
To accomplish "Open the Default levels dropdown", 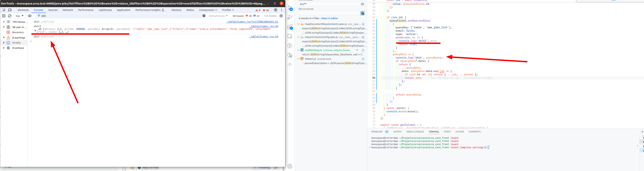I will click(218, 16).
